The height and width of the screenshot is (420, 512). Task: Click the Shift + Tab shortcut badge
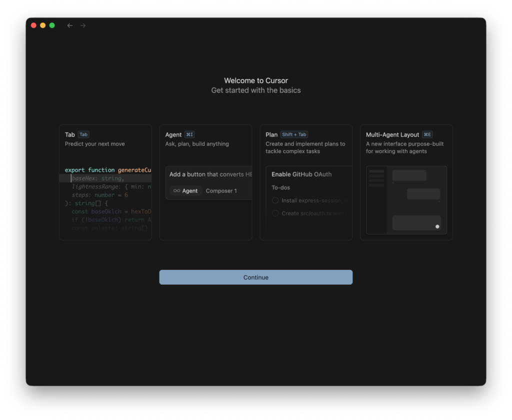pyautogui.click(x=294, y=134)
